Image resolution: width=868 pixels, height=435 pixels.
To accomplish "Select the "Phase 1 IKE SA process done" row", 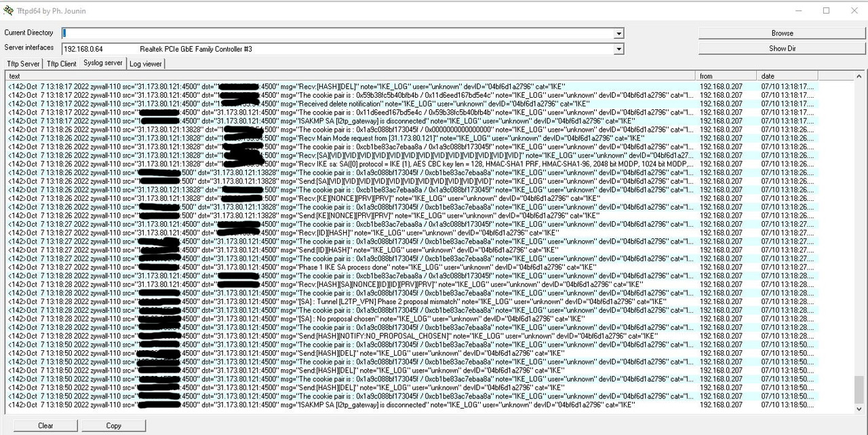I will click(412, 267).
